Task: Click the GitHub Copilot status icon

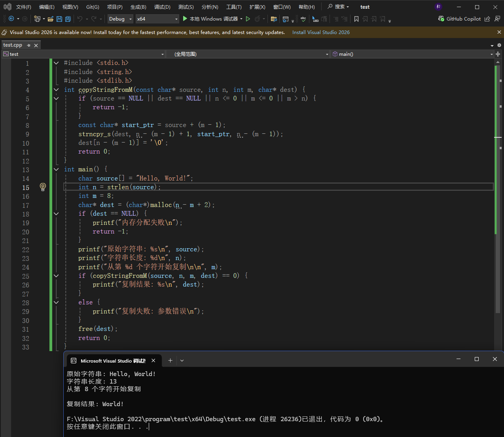Action: (x=441, y=19)
